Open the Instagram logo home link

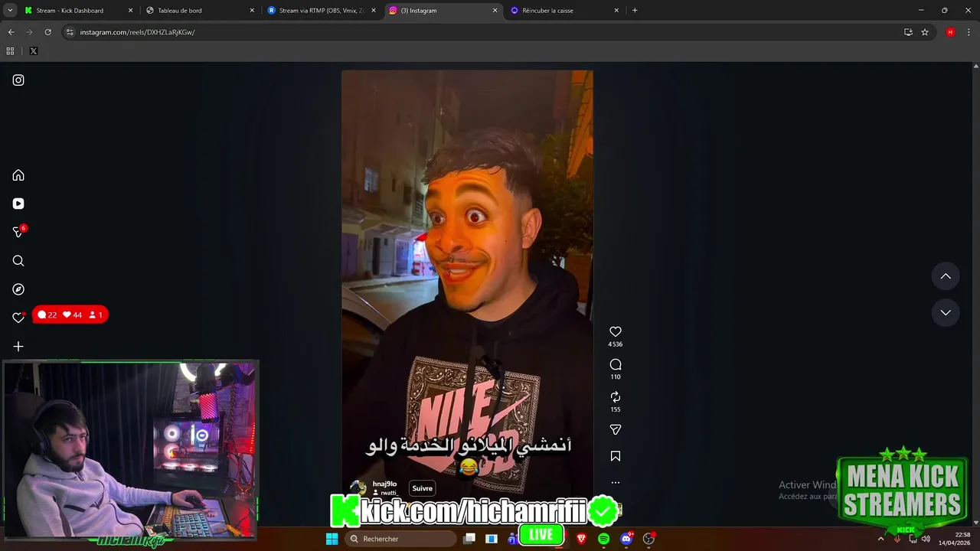pos(18,80)
